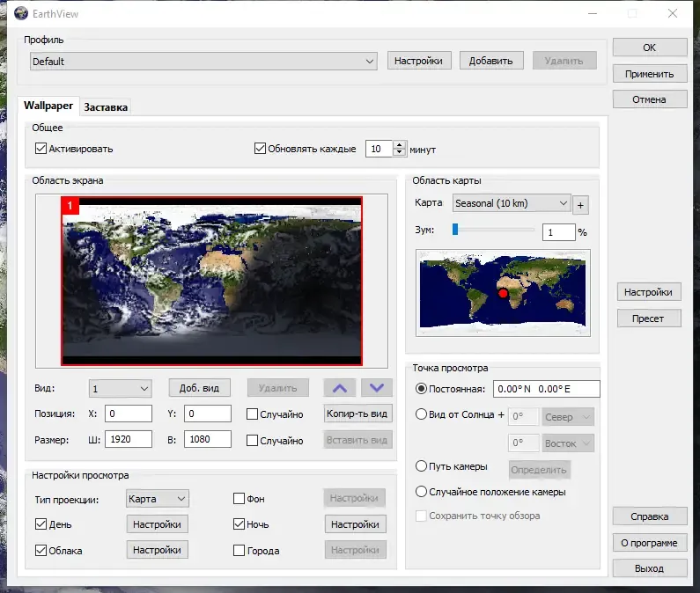Click the Доб. вид button
Viewport: 700px width, 593px height.
click(200, 388)
